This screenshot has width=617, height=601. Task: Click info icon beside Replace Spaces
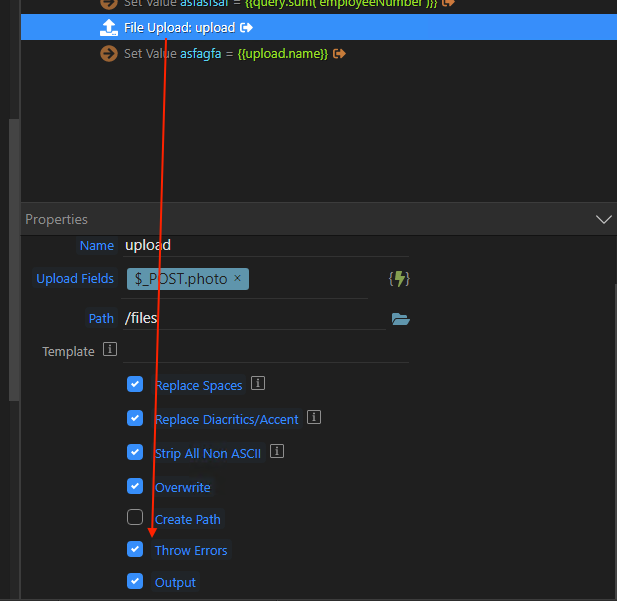(x=258, y=384)
